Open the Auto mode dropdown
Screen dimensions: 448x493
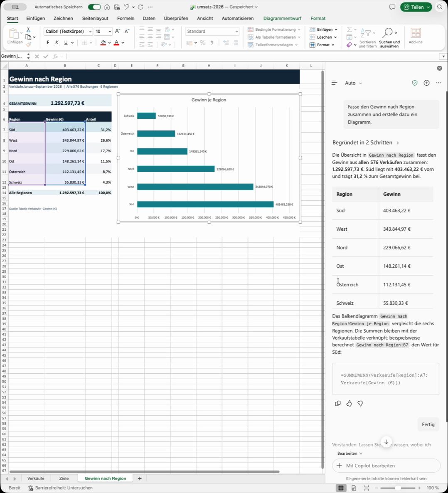pyautogui.click(x=353, y=83)
